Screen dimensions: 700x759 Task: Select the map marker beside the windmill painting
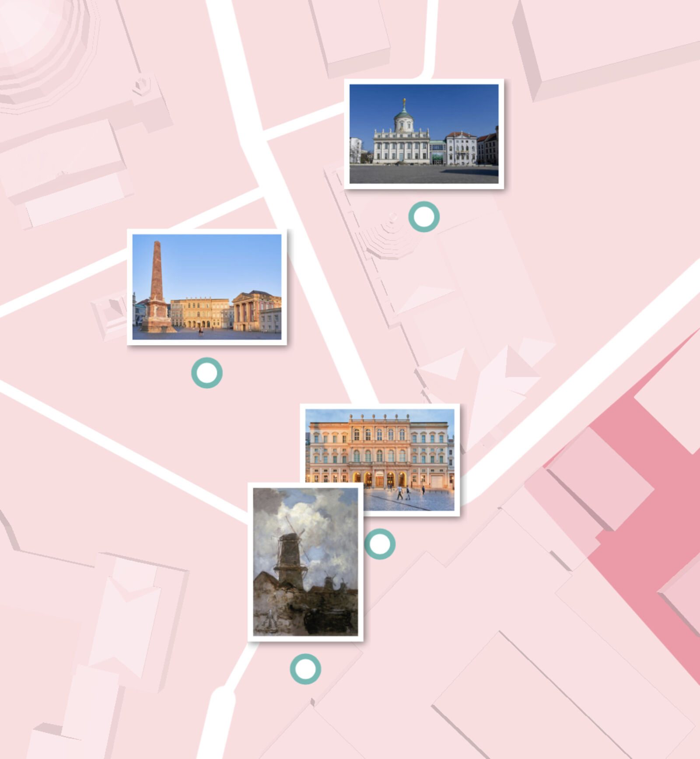pos(380,544)
